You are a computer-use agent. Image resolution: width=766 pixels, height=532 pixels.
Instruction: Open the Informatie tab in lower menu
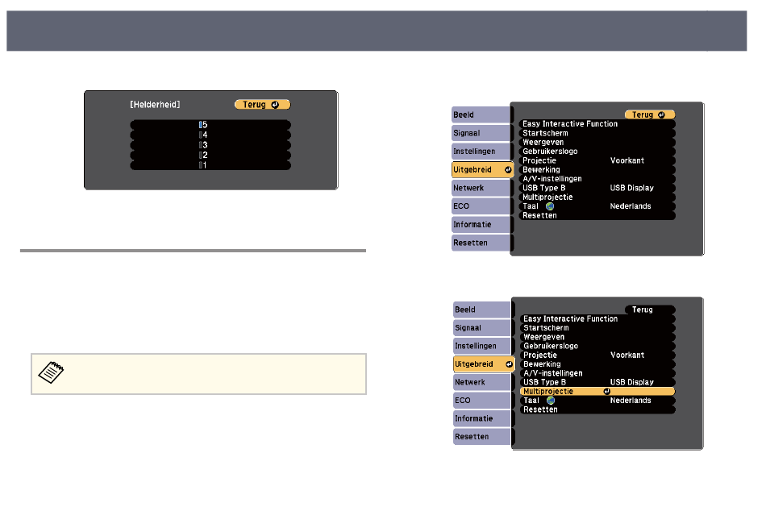coord(481,418)
